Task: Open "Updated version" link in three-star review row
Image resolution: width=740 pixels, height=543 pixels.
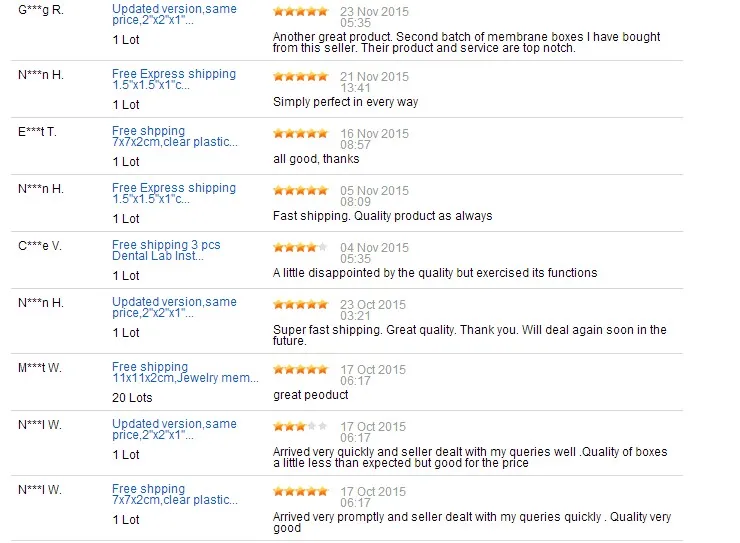Action: click(174, 429)
